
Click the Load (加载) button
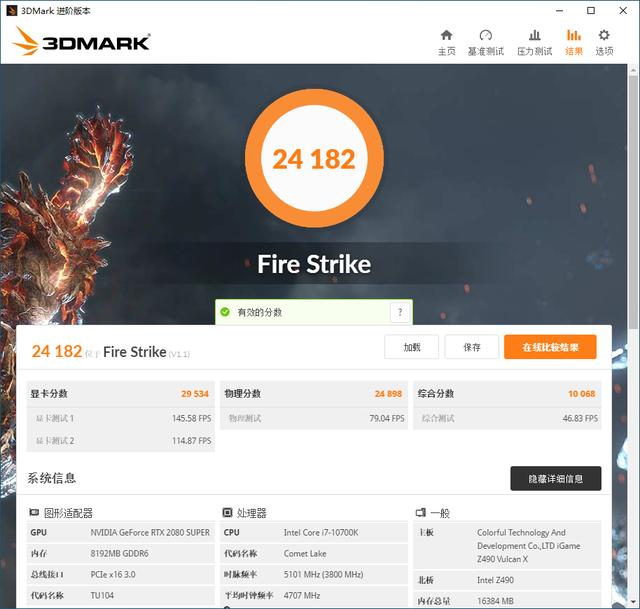[x=411, y=347]
